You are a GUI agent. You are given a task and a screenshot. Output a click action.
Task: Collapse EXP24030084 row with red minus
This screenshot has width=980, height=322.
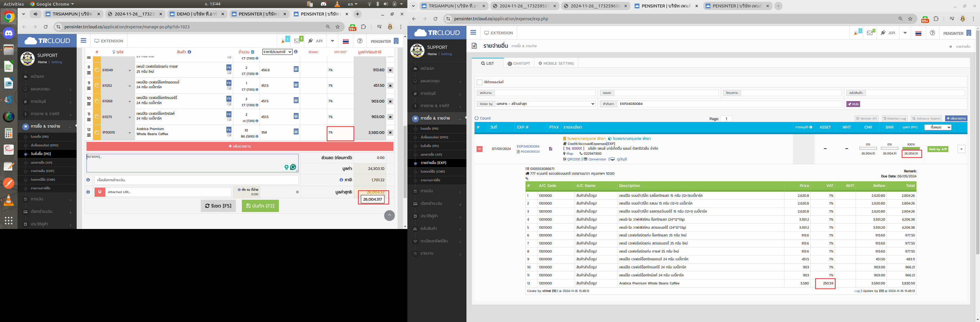pyautogui.click(x=479, y=149)
